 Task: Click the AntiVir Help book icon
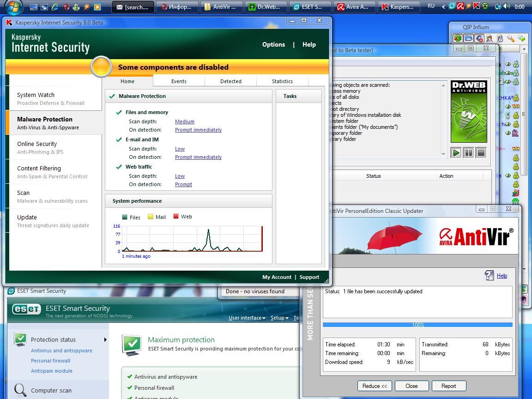(x=489, y=275)
